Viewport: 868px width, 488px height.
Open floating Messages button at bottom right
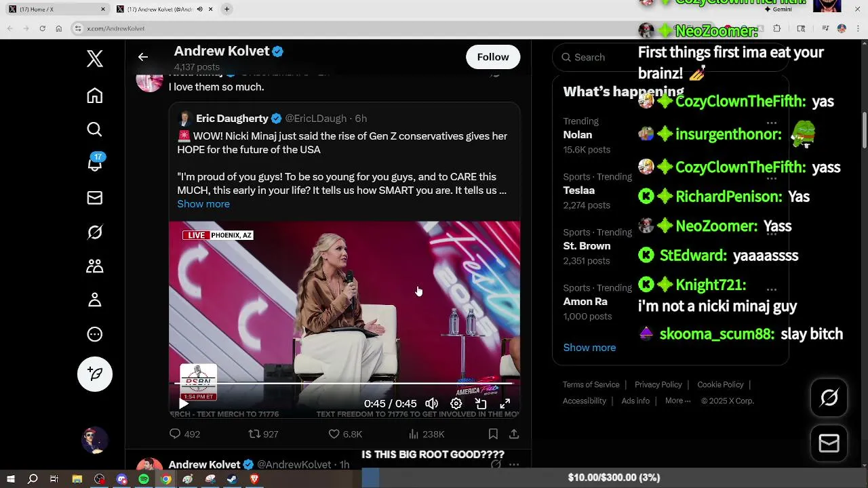point(829,443)
